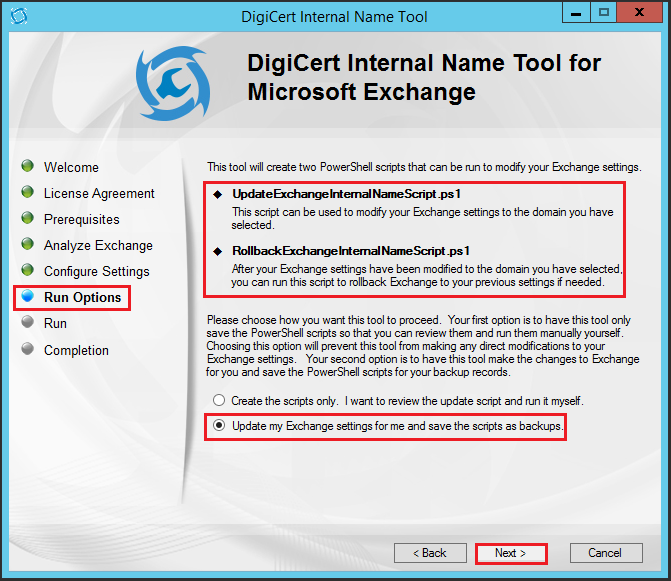Screen dimensions: 671x581
Task: Cancel the wizard
Action: tap(605, 553)
